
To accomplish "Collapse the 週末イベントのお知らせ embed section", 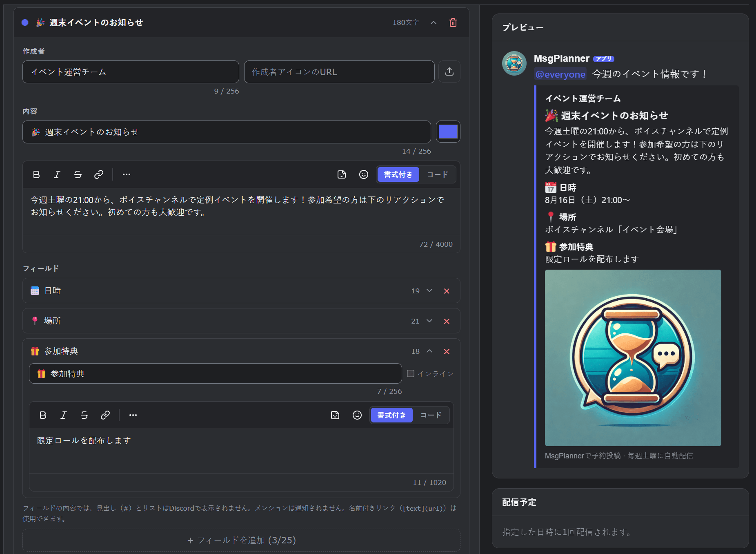I will click(434, 22).
